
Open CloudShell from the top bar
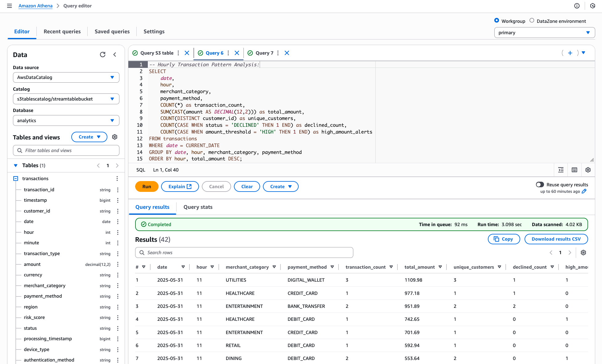click(x=592, y=6)
